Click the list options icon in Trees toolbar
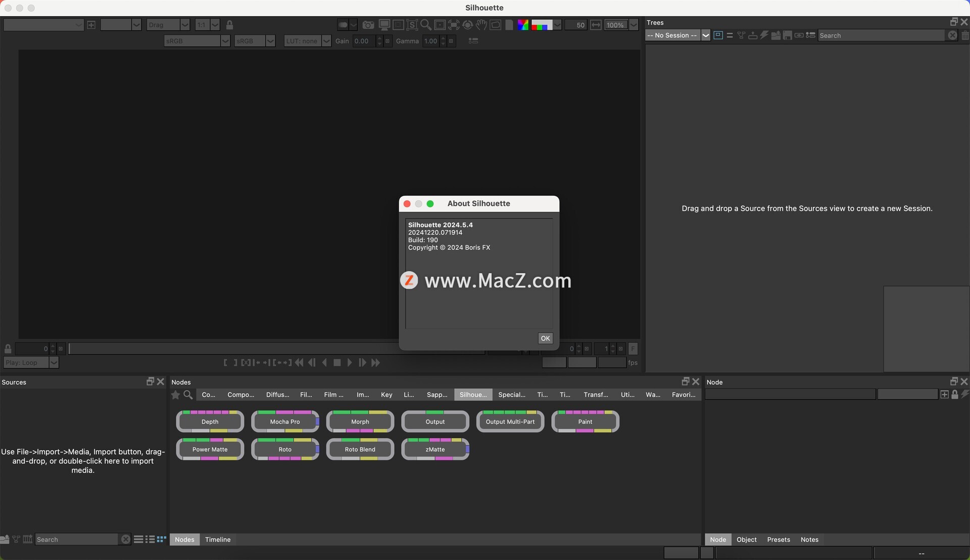Image resolution: width=970 pixels, height=560 pixels. coord(810,35)
